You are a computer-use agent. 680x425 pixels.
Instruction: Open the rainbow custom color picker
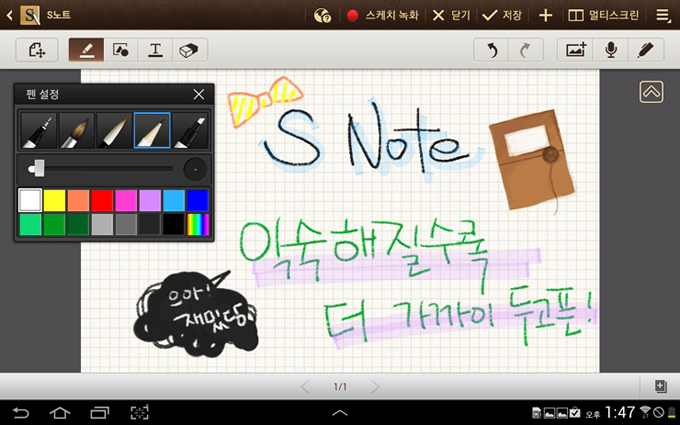pos(197,224)
